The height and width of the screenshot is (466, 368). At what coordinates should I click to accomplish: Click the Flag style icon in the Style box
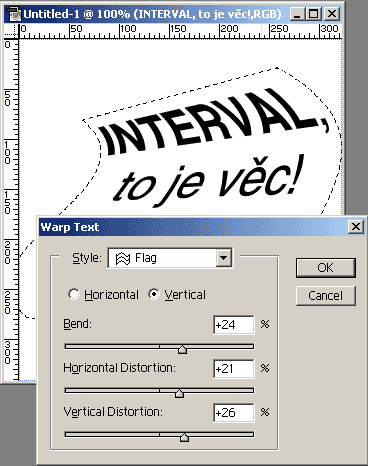123,258
